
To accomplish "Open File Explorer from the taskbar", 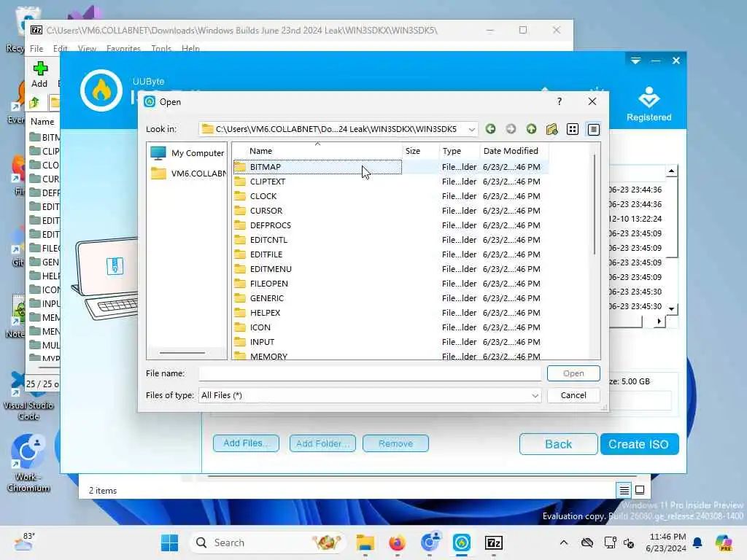I will click(365, 542).
